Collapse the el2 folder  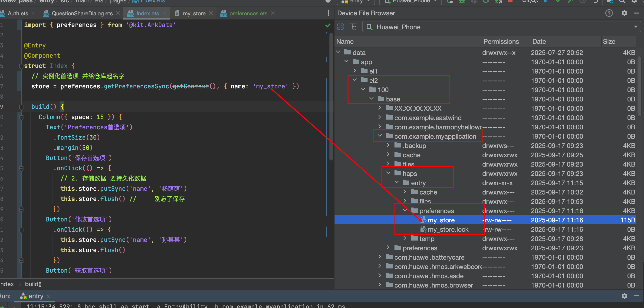pos(355,80)
